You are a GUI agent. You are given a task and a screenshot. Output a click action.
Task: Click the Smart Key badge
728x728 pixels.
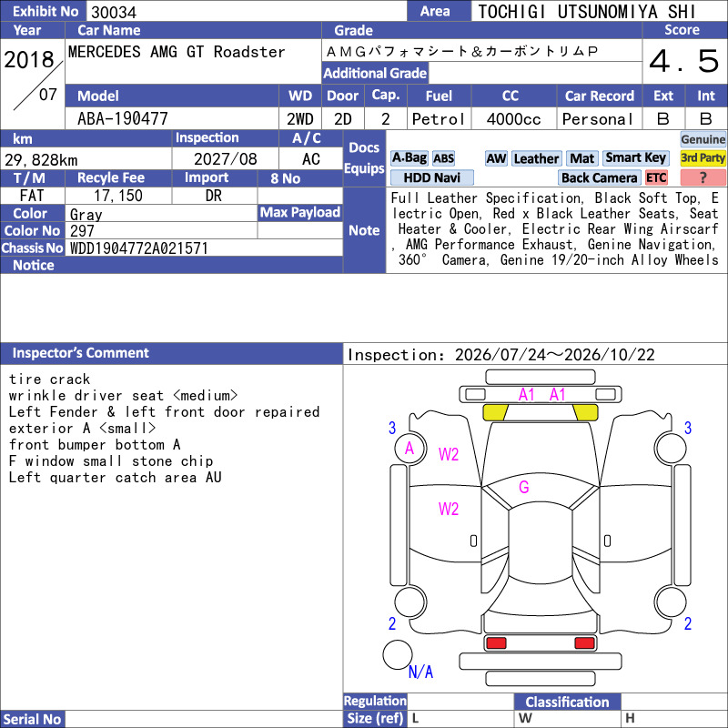click(x=635, y=157)
